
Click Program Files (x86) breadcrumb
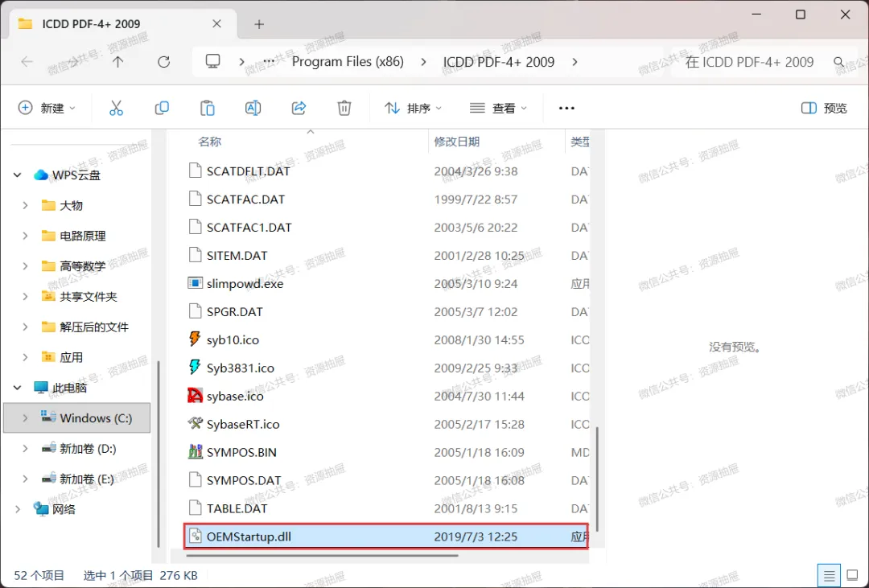(x=348, y=61)
